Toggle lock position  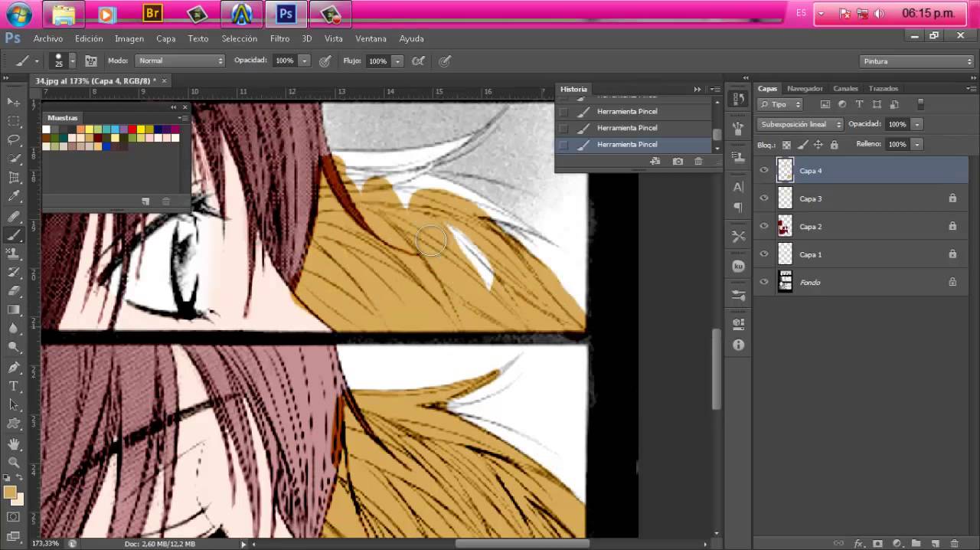pos(818,144)
